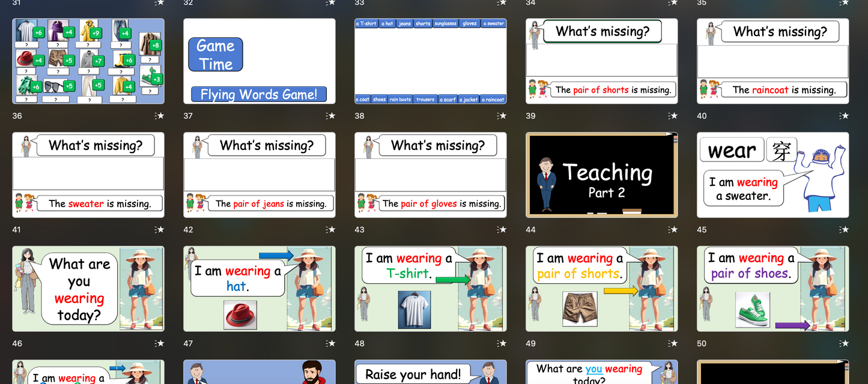
Task: Select the 'What are you wearing today?' slide
Action: (x=88, y=289)
